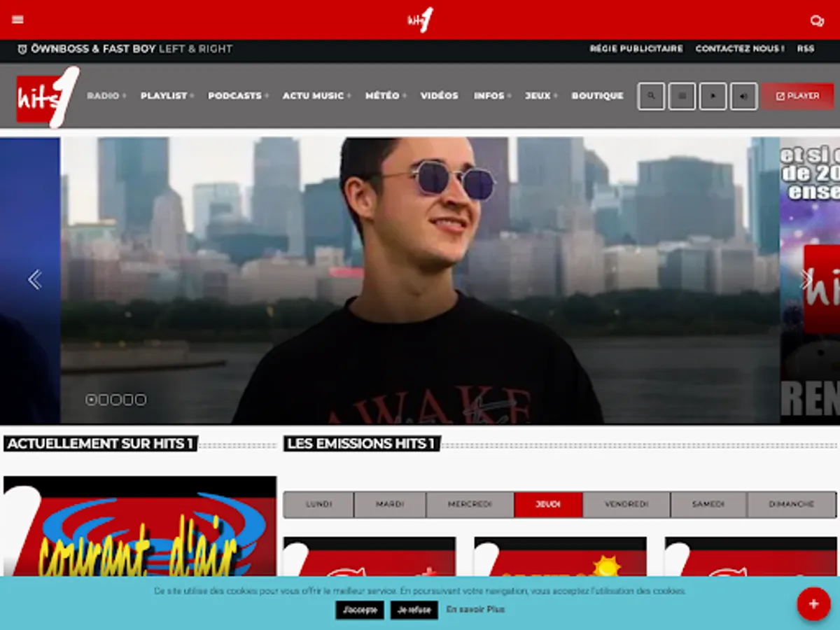Viewport: 840px width, 630px height.
Task: Open the chat bubbles icon at top right
Action: tap(817, 20)
